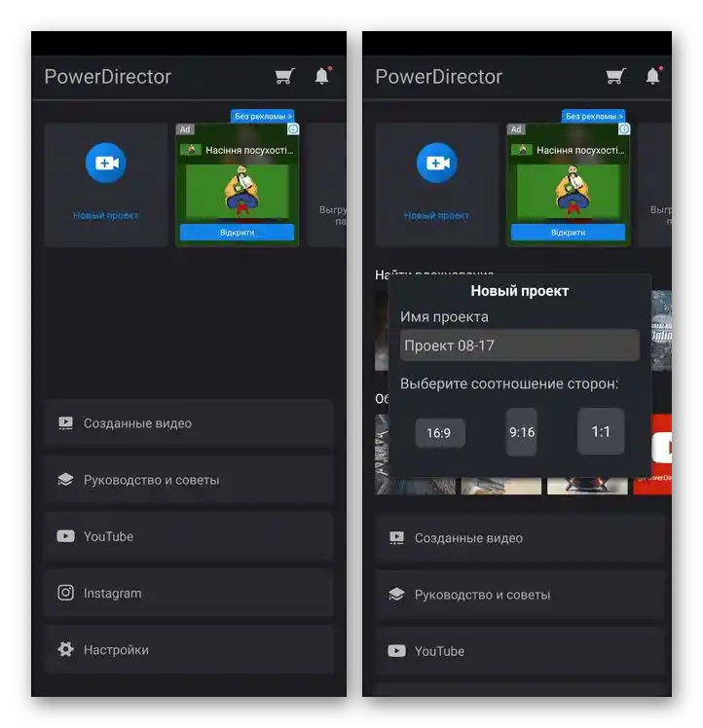Click 'Выгру...' card in left screen
703x728 pixels.
326,185
